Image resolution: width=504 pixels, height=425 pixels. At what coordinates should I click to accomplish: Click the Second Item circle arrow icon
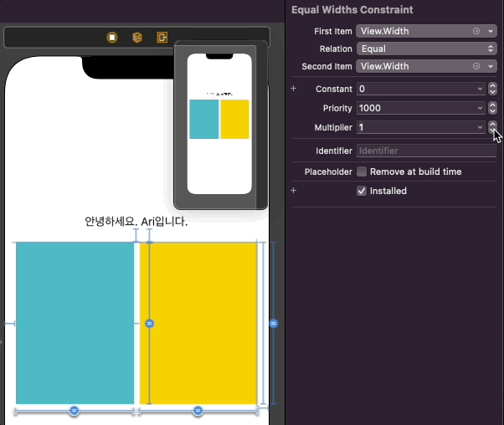pyautogui.click(x=476, y=66)
